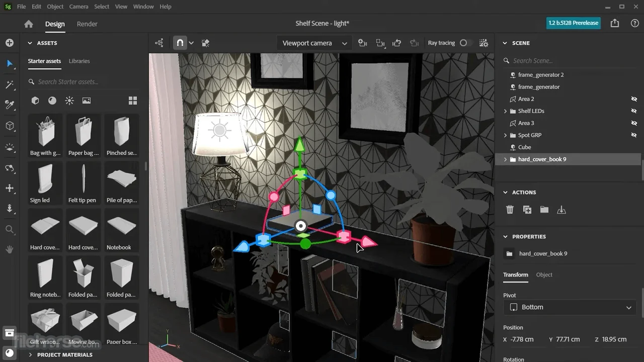The height and width of the screenshot is (362, 644).
Task: Open the Help question mark
Action: pyautogui.click(x=635, y=23)
